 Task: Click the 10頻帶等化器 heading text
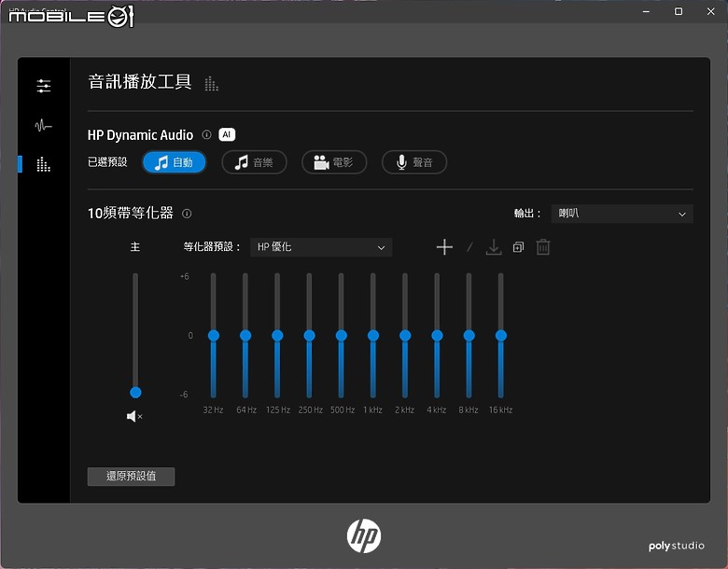pos(131,213)
